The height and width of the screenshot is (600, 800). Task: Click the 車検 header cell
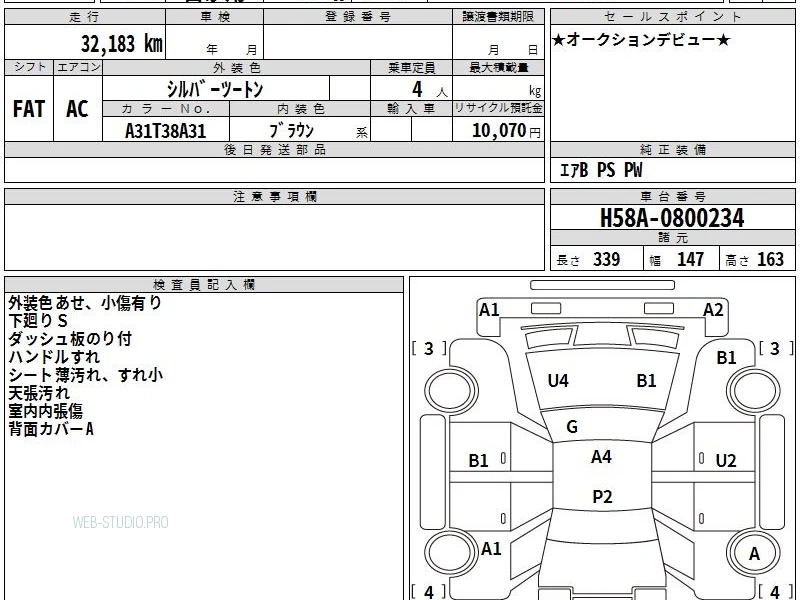pos(215,17)
